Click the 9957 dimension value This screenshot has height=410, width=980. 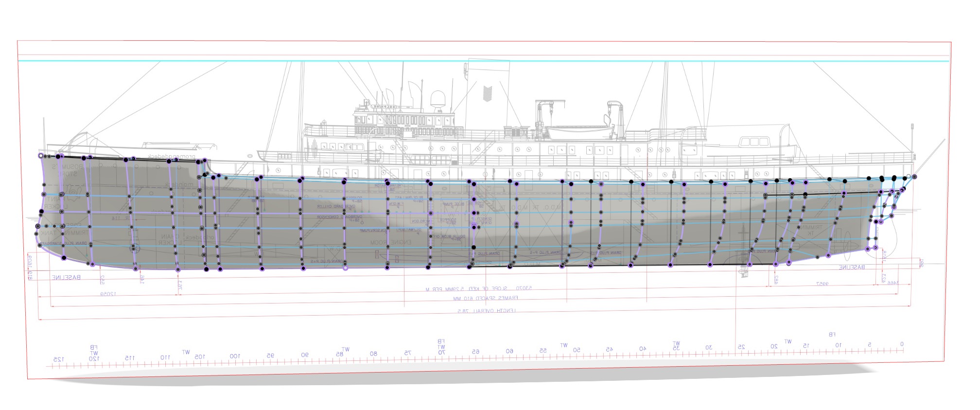[x=822, y=284]
